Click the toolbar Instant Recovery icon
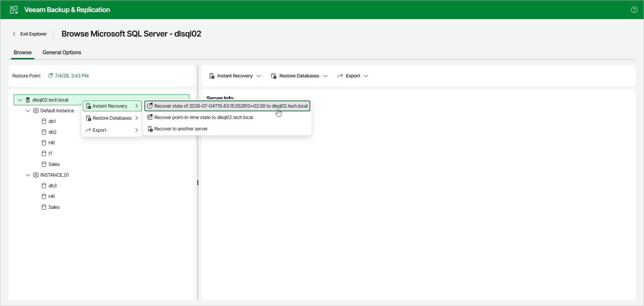This screenshot has width=644, height=306. click(212, 76)
